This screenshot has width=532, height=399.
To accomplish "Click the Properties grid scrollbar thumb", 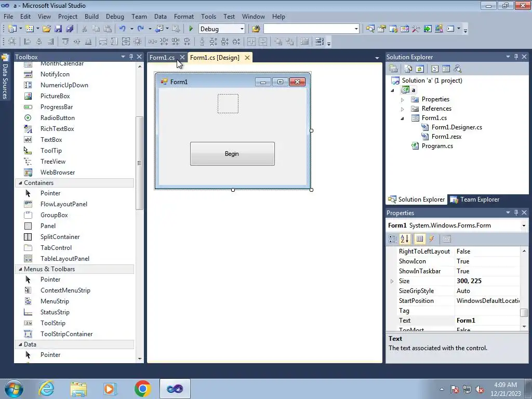I will point(524,312).
